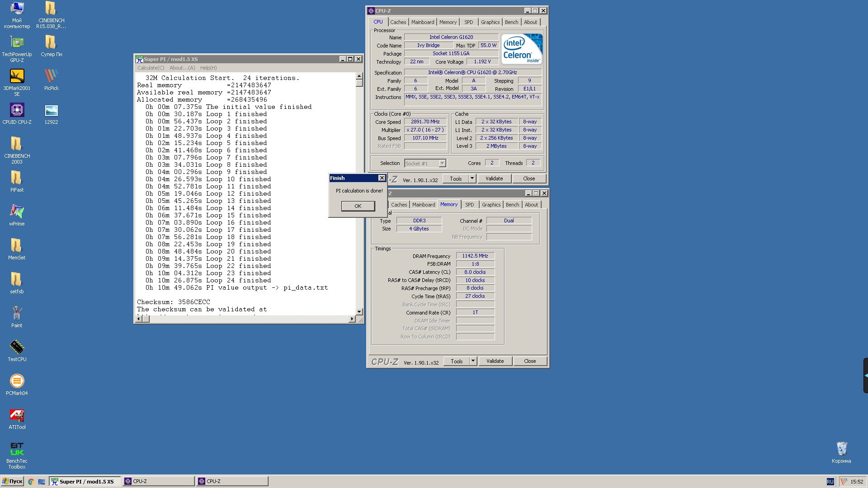The height and width of the screenshot is (488, 868).
Task: Open the PiFast folder icon
Action: [x=17, y=181]
